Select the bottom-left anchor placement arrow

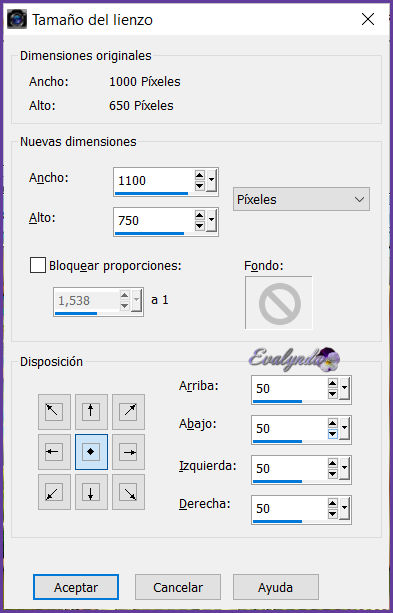click(54, 492)
